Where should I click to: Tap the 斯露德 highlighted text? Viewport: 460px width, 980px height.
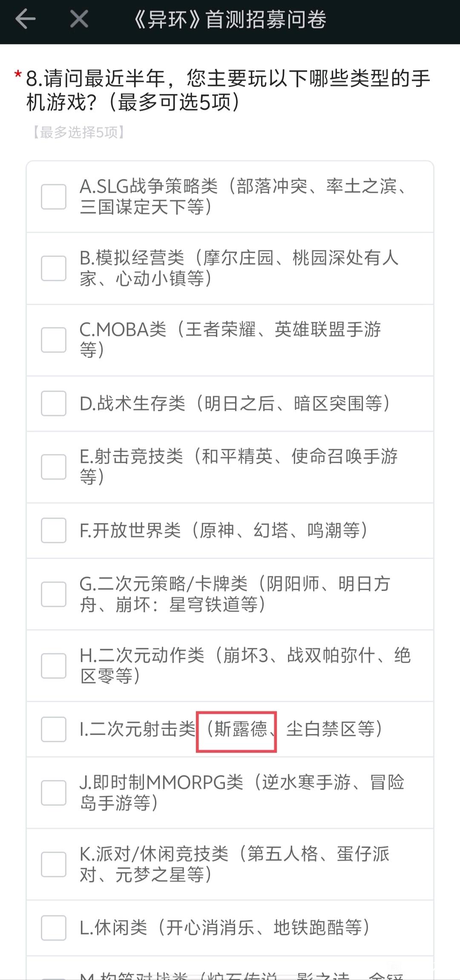pyautogui.click(x=240, y=729)
